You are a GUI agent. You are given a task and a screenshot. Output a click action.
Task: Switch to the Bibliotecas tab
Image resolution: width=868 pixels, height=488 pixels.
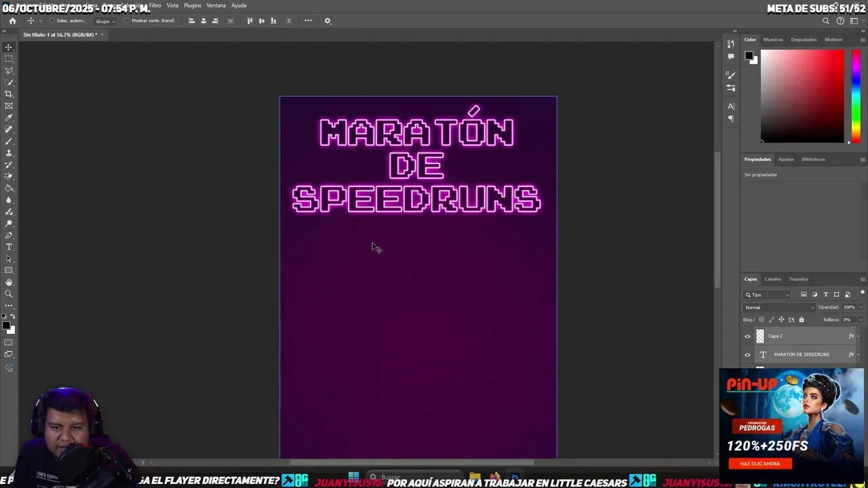pyautogui.click(x=813, y=159)
